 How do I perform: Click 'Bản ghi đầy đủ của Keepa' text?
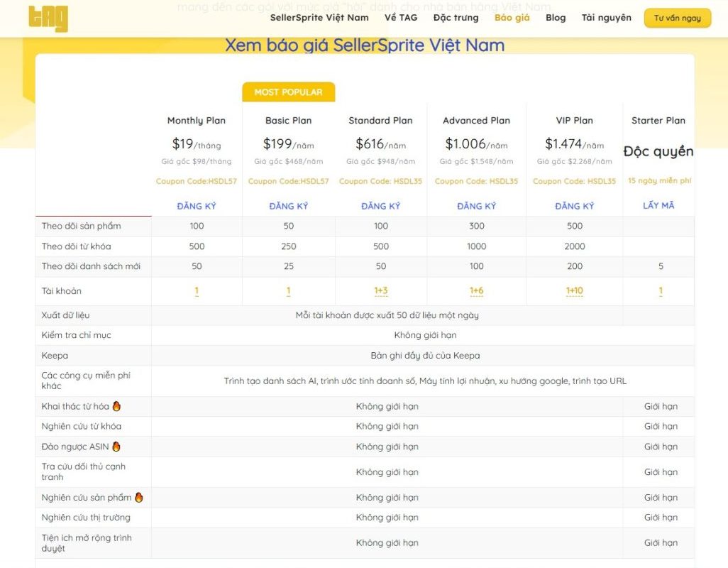(x=425, y=355)
